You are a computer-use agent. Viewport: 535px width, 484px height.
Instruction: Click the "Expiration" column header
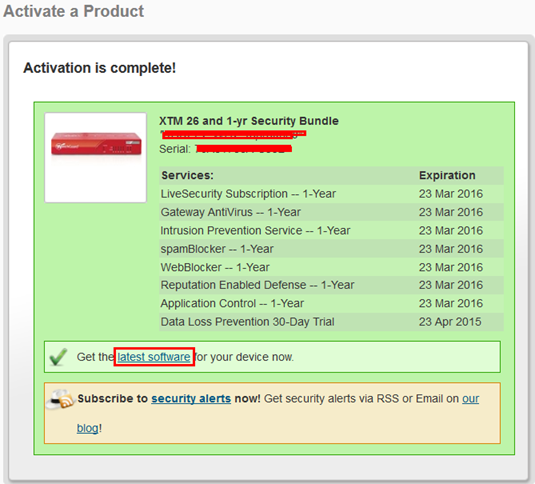[x=447, y=175]
